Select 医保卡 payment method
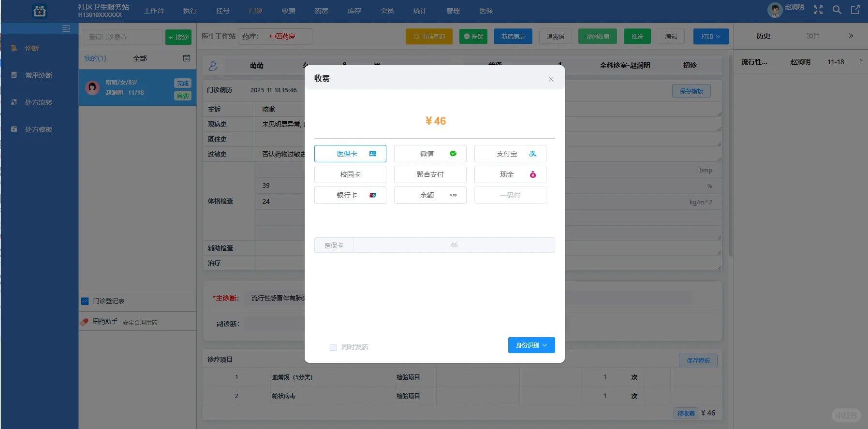Screen dimensions: 868x429 (350, 154)
